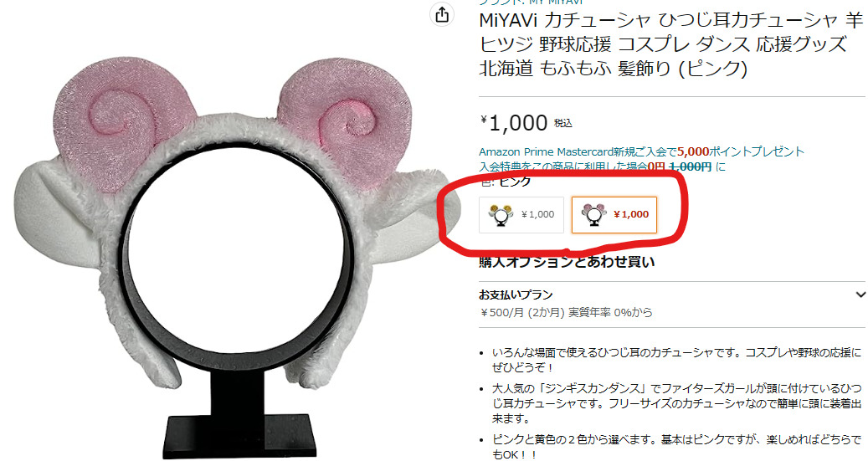868x461 pixels.
Task: Select the pink horn color variant
Action: [x=614, y=215]
